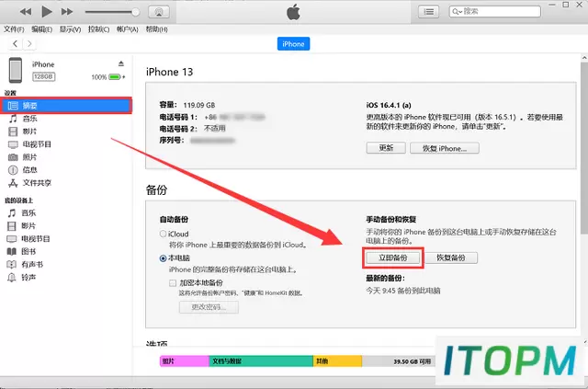Click in the search field
588x389 pixels.
pyautogui.click(x=495, y=12)
